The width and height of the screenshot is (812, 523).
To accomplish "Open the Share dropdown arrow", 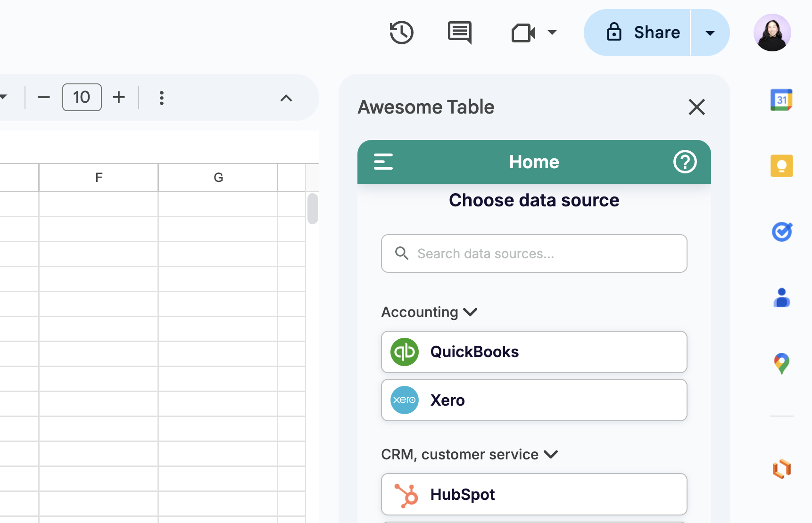I will click(x=710, y=33).
